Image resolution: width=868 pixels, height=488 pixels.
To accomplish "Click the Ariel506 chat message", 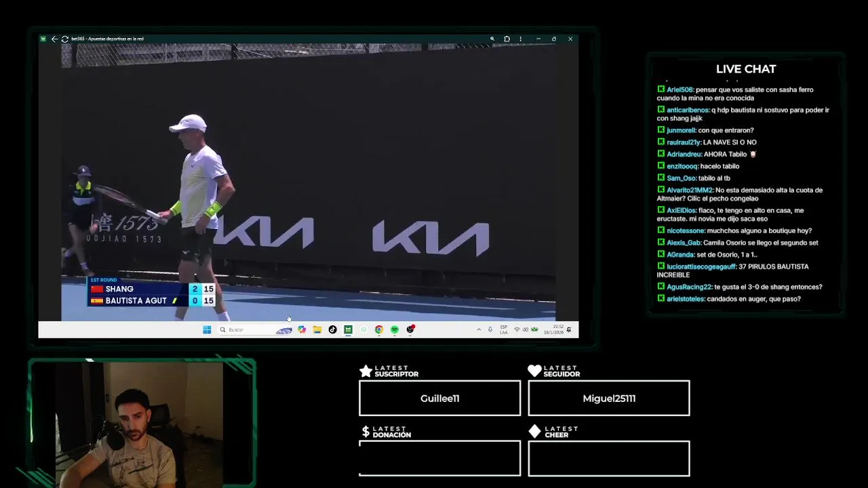I will (735, 94).
